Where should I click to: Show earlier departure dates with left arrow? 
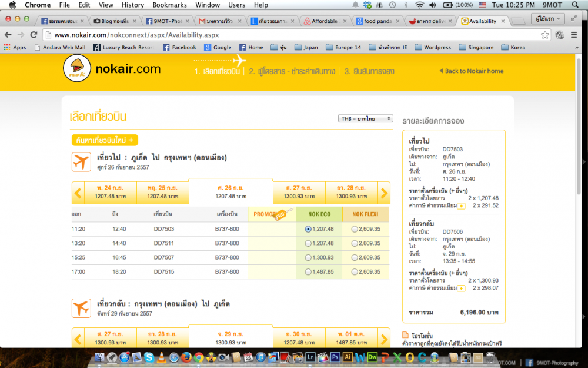78,193
